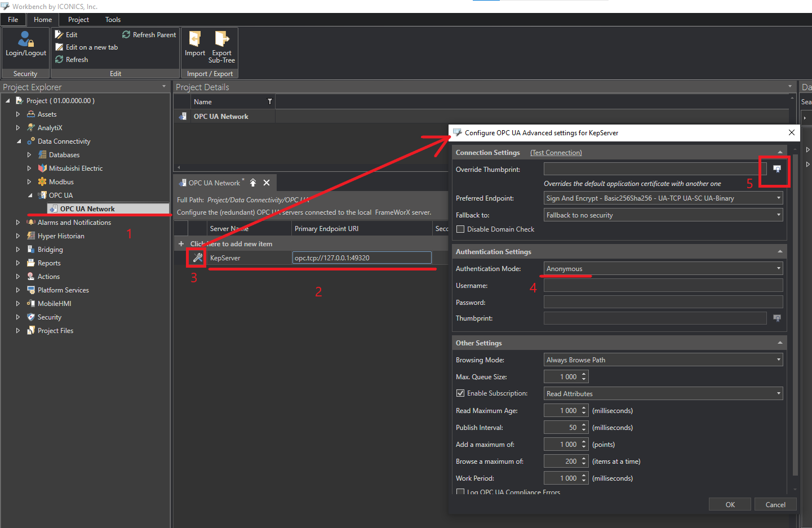Click the Edit ribbon command
812x528 pixels.
click(66, 35)
